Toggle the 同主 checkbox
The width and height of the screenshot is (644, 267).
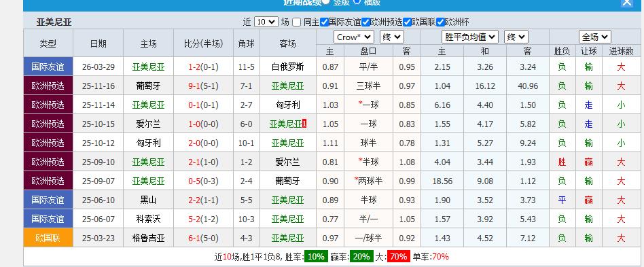[x=297, y=22]
